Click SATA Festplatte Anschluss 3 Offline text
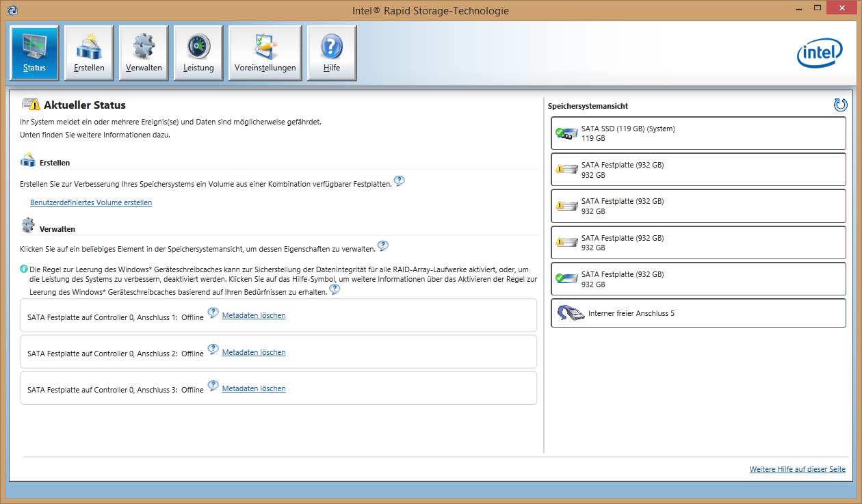 [116, 390]
